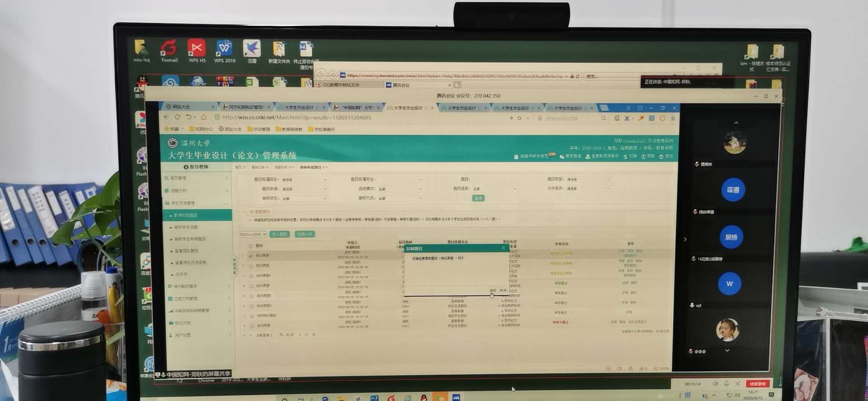
Task: Click the browser home button
Action: point(203,117)
